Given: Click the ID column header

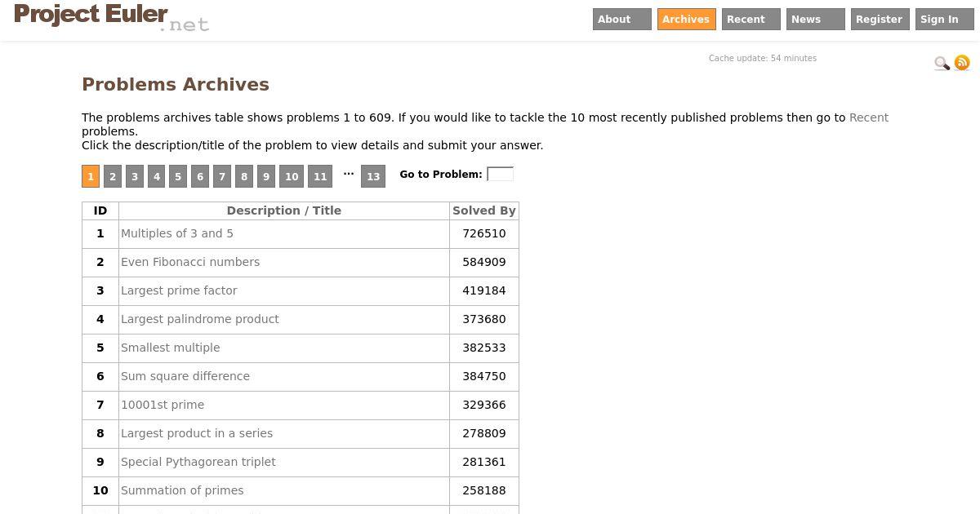Looking at the screenshot, I should [100, 210].
